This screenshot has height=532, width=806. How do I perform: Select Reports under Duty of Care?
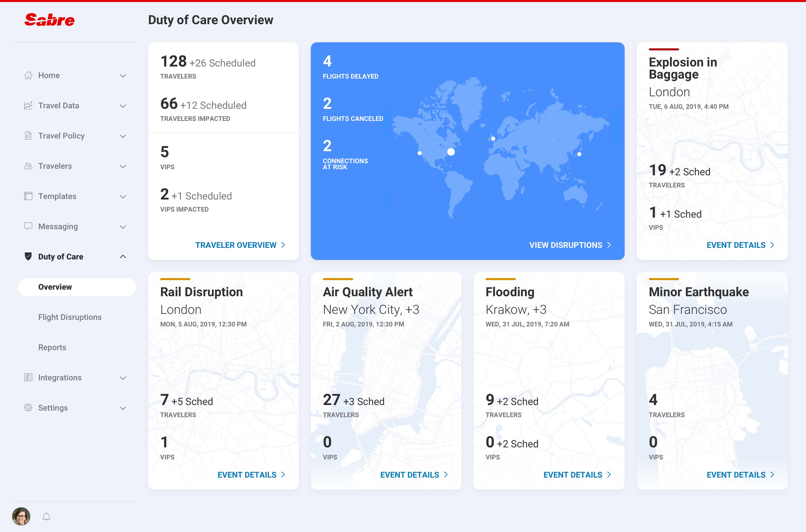52,347
